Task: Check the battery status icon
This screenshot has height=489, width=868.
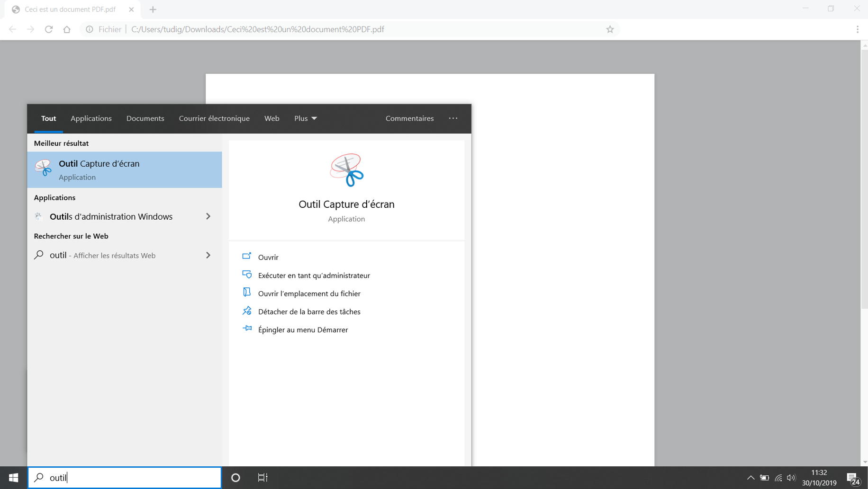Action: 764,478
